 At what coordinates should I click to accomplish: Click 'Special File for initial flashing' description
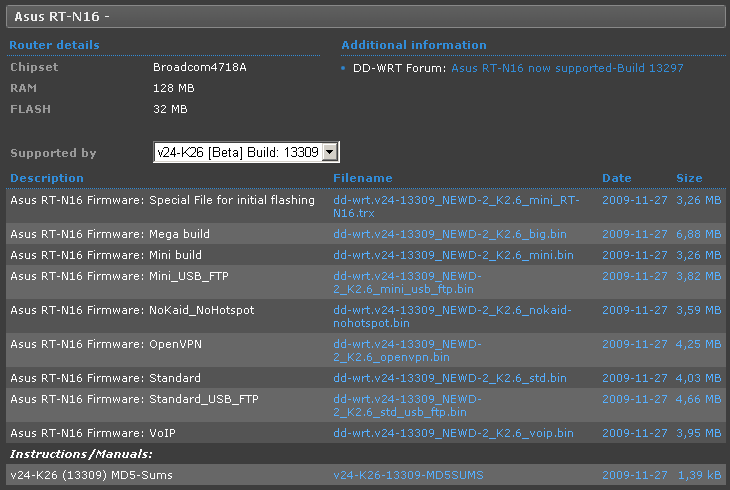pyautogui.click(x=232, y=200)
